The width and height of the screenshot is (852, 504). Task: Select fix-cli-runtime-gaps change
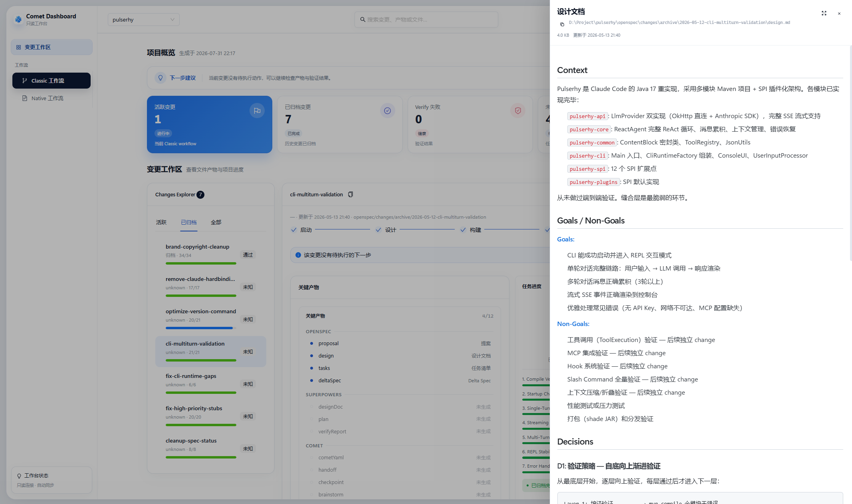[211, 383]
